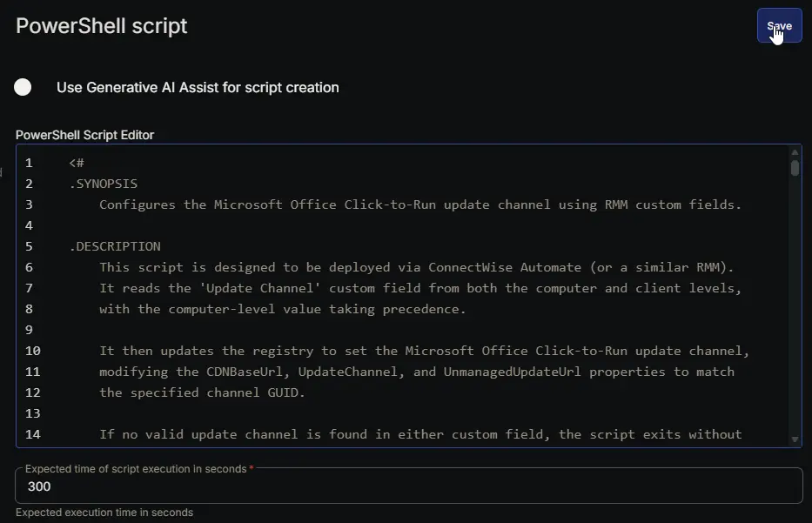Click the editor vertical scrollbar thumb

coord(795,168)
